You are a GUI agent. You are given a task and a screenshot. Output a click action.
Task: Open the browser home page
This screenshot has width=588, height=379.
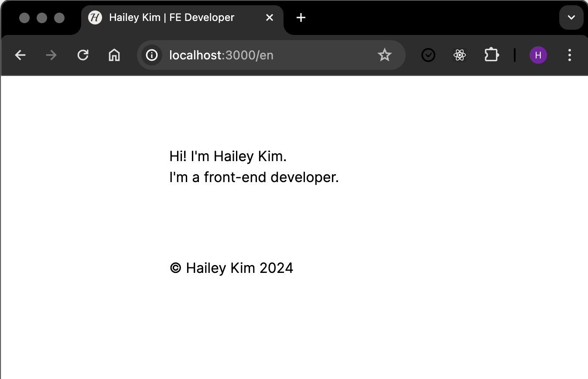pyautogui.click(x=114, y=55)
